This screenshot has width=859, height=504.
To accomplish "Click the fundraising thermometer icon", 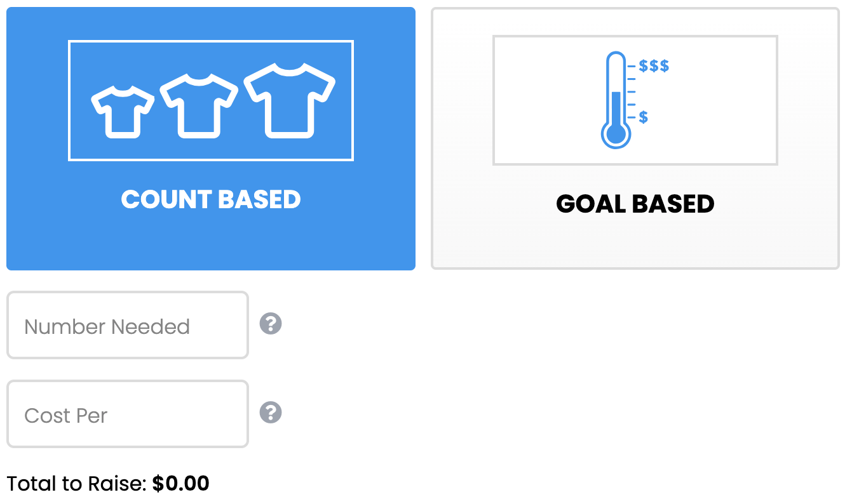I will [616, 100].
